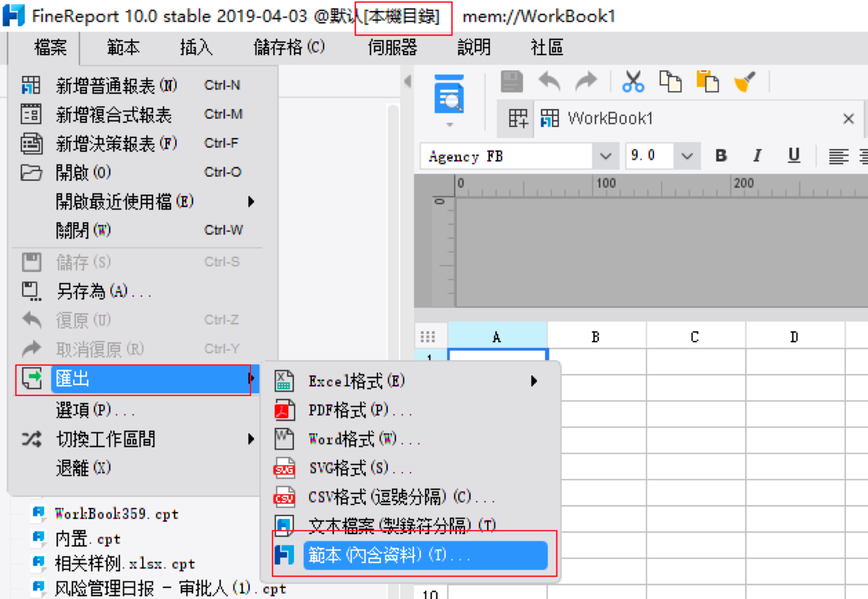
Task: Click the format painter brush icon
Action: pyautogui.click(x=744, y=82)
